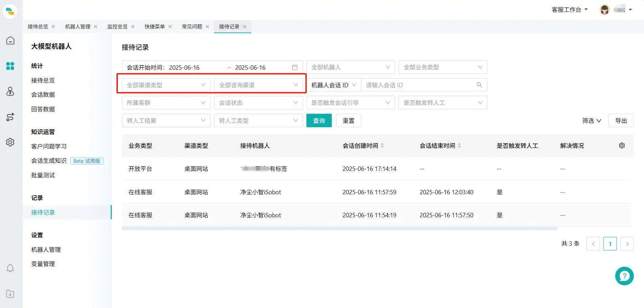Click the 2025-06-16 11:54:19 cell
This screenshot has height=308, width=644.
coord(369,215)
